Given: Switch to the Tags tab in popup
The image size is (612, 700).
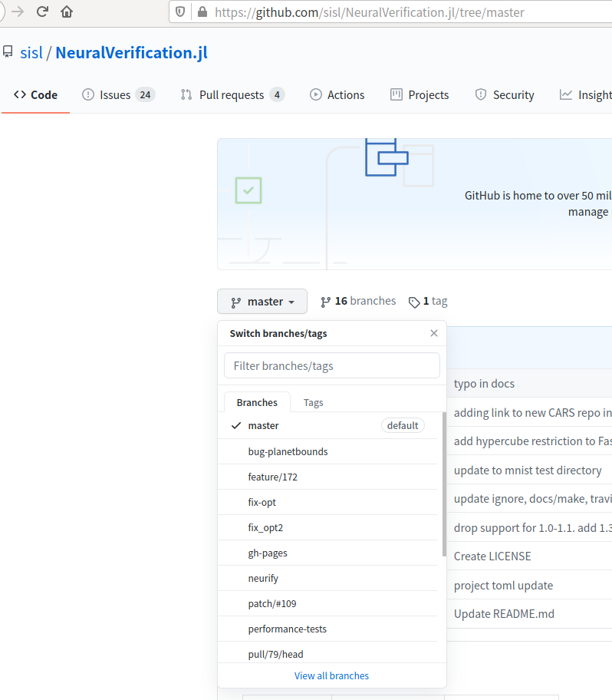Looking at the screenshot, I should [x=313, y=402].
